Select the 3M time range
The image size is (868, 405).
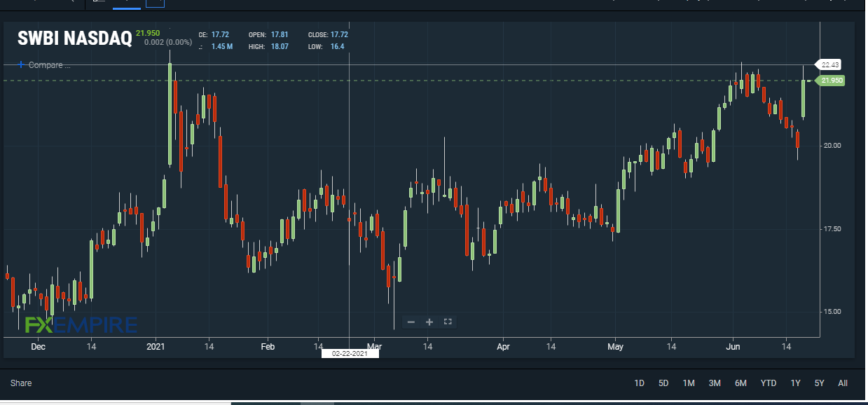click(715, 383)
